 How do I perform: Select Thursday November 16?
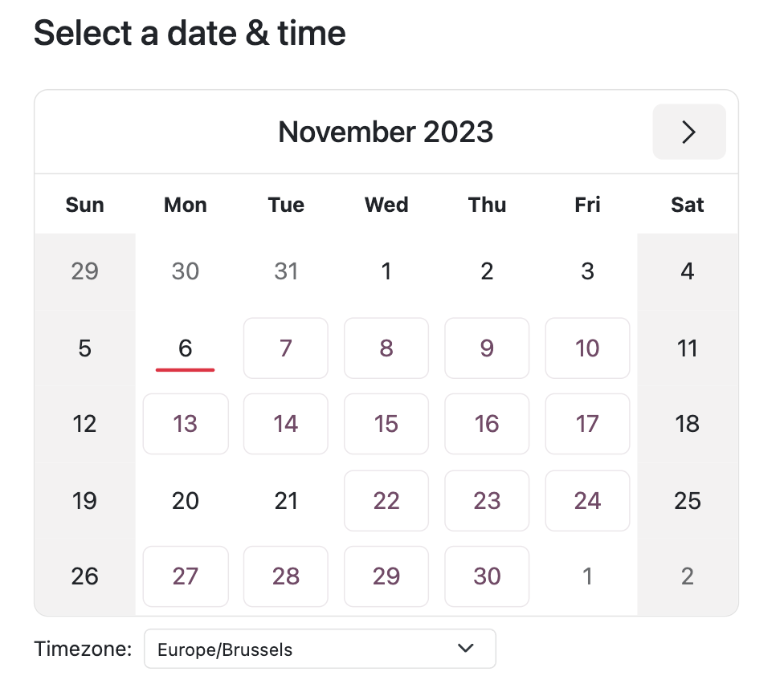[x=487, y=424]
